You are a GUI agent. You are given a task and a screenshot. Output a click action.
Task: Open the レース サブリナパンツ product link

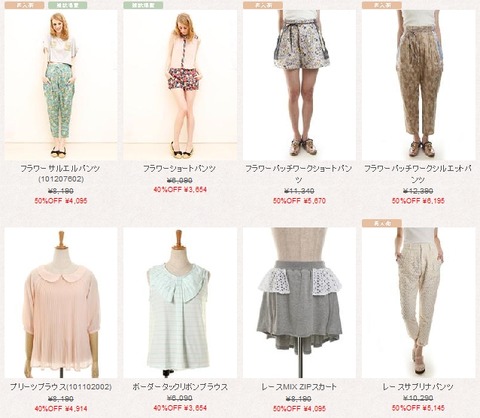click(418, 387)
